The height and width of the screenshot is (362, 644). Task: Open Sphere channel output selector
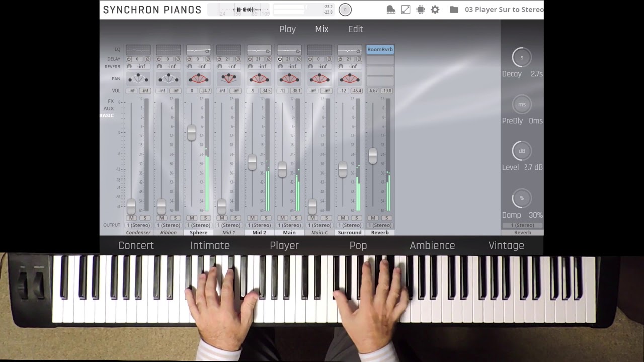click(x=199, y=225)
